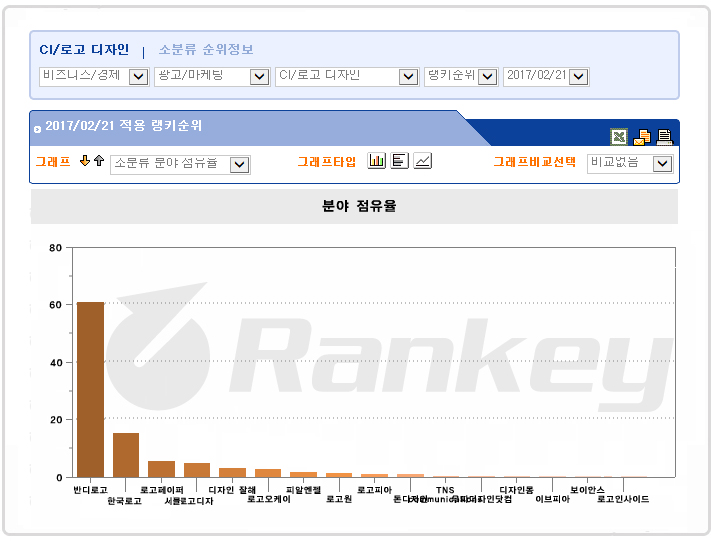Click the 그래프타입 label

tap(326, 162)
